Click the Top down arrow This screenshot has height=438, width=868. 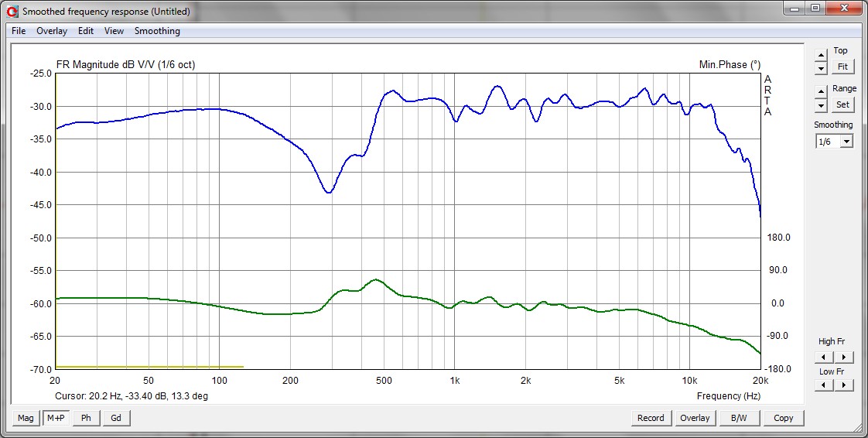(x=821, y=69)
